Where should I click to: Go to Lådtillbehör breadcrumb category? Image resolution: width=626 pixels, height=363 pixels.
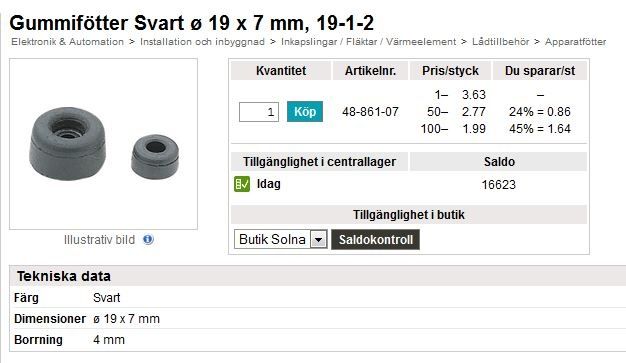coord(501,42)
